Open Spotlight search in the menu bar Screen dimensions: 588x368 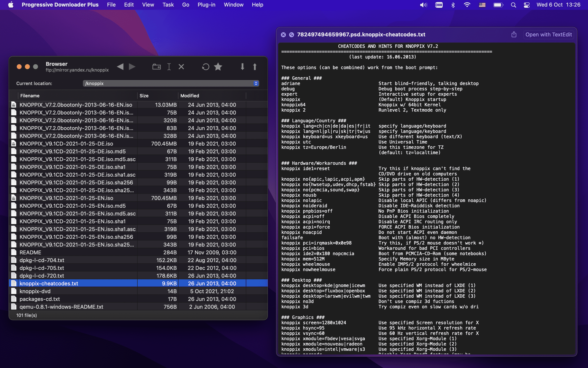pos(513,5)
